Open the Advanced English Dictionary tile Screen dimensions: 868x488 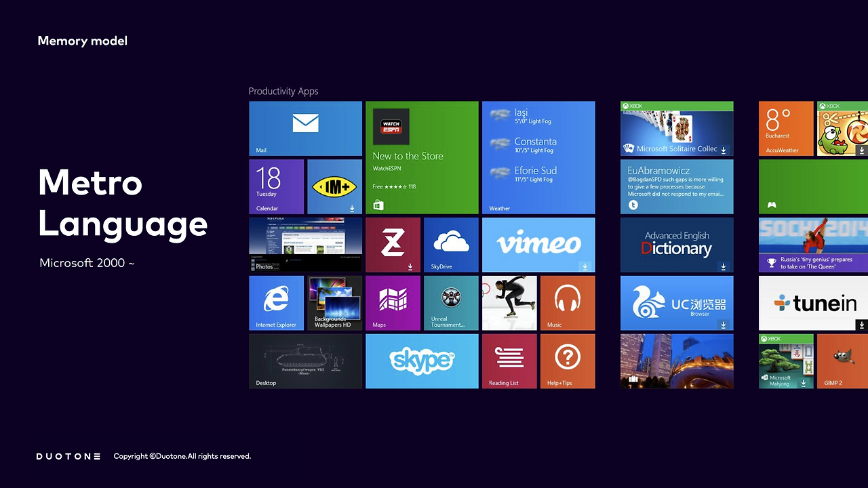point(677,245)
